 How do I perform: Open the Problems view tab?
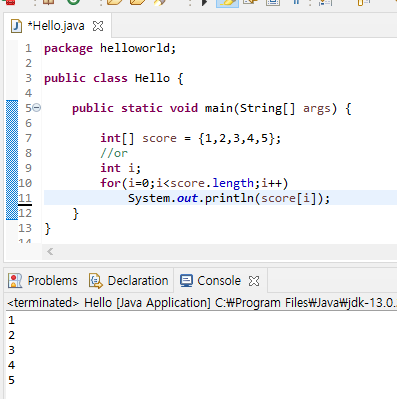[43, 281]
